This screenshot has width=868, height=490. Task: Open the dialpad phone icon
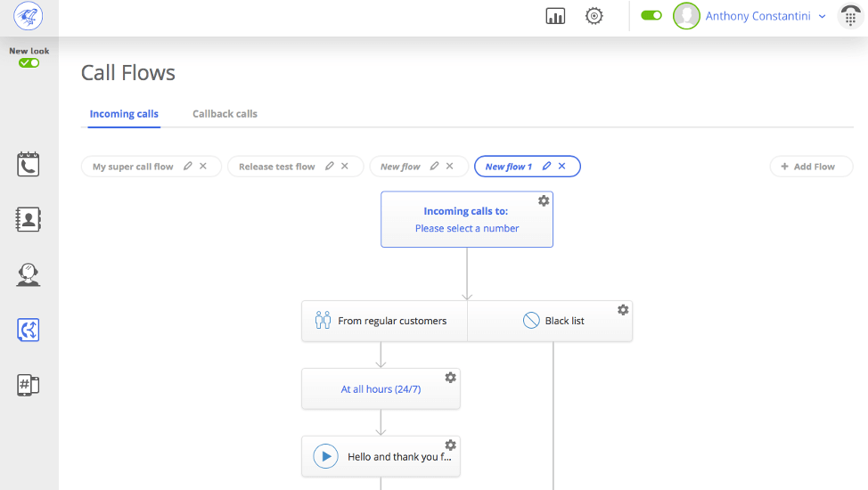click(x=850, y=16)
